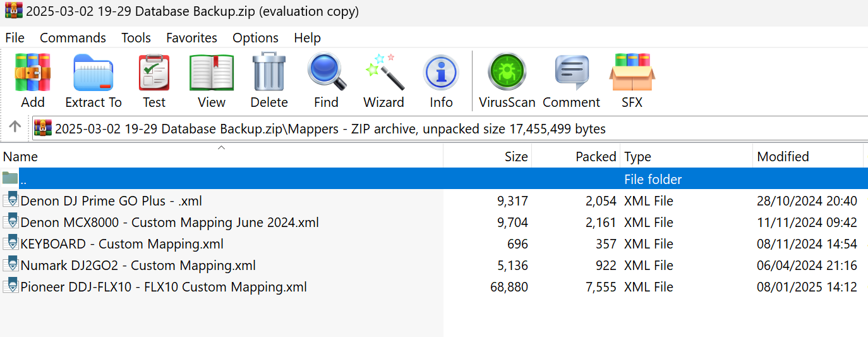Open the Help menu

coord(308,38)
